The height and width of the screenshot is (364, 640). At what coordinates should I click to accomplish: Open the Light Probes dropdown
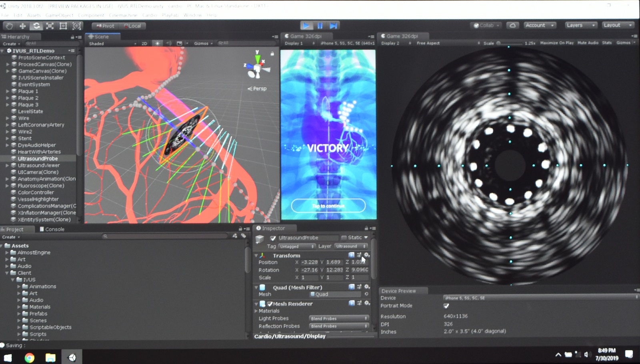(x=338, y=318)
